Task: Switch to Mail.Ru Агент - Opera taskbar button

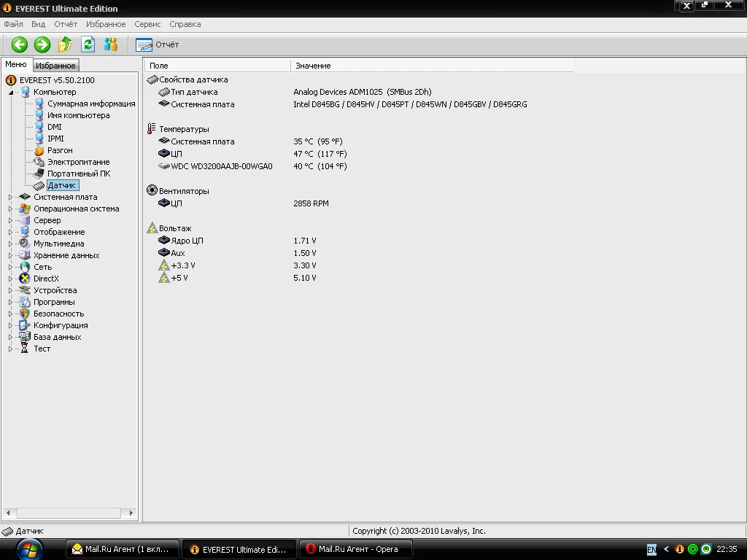Action: 356,549
